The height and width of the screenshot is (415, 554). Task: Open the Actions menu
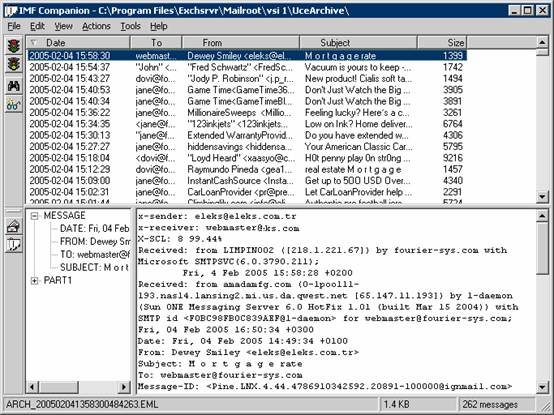96,26
